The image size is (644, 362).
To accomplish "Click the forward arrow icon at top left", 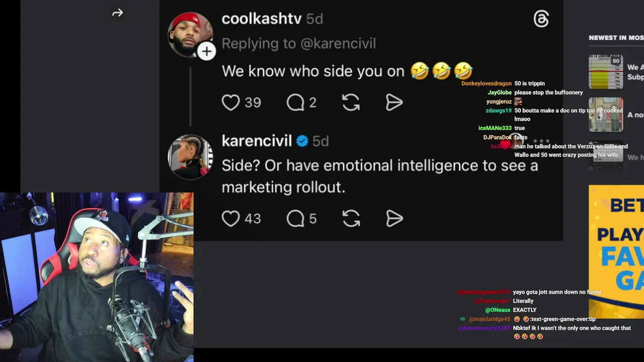I will click(x=117, y=13).
